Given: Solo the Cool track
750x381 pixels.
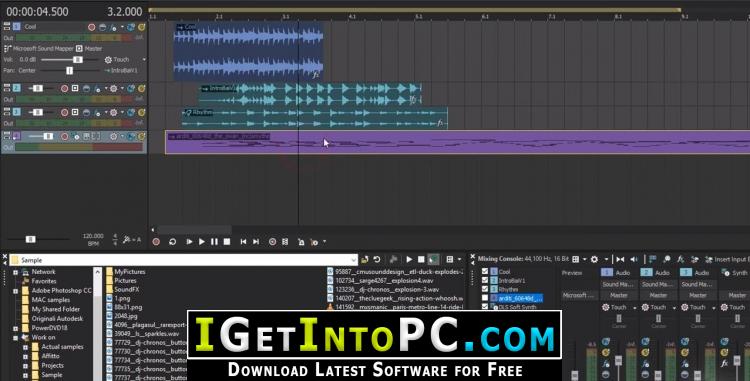Looking at the screenshot, I should 142,27.
